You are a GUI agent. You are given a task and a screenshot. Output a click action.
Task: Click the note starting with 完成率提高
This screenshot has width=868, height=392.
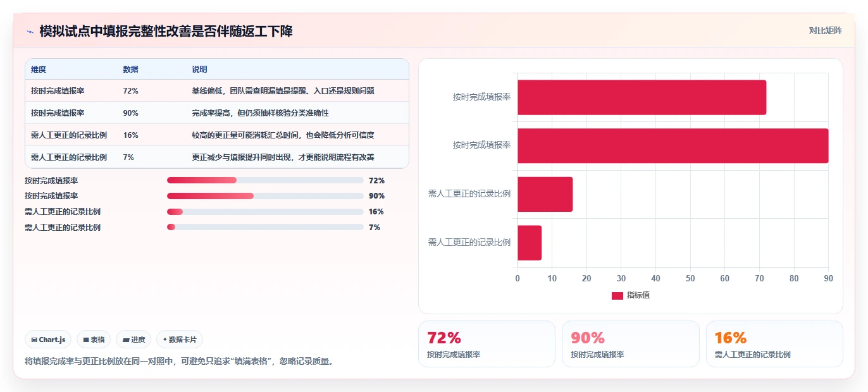click(260, 113)
